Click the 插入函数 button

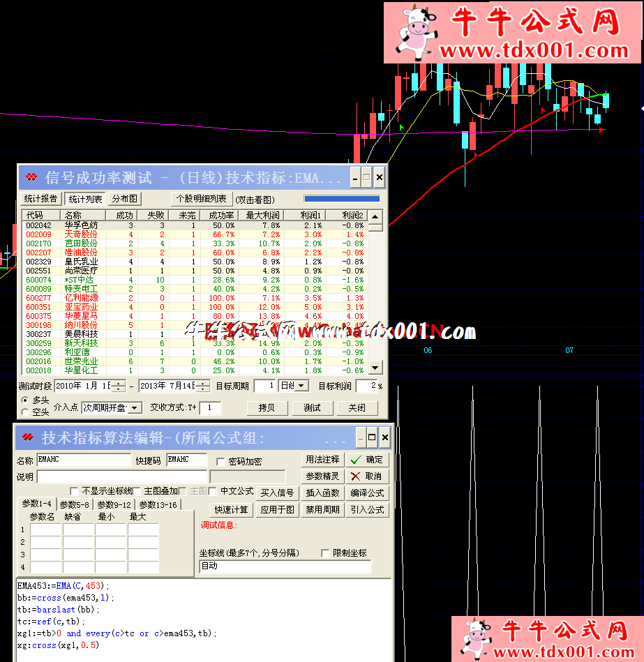322,493
